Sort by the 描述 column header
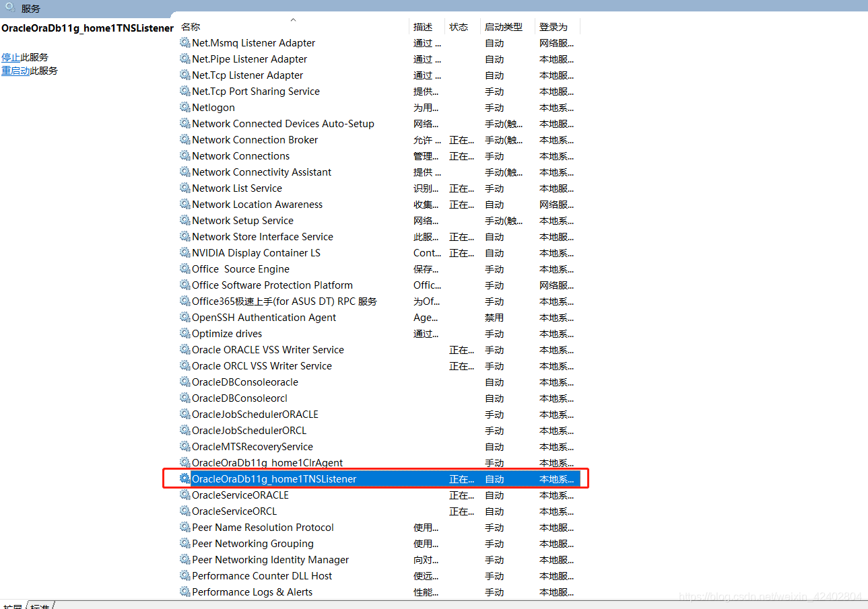 (423, 27)
